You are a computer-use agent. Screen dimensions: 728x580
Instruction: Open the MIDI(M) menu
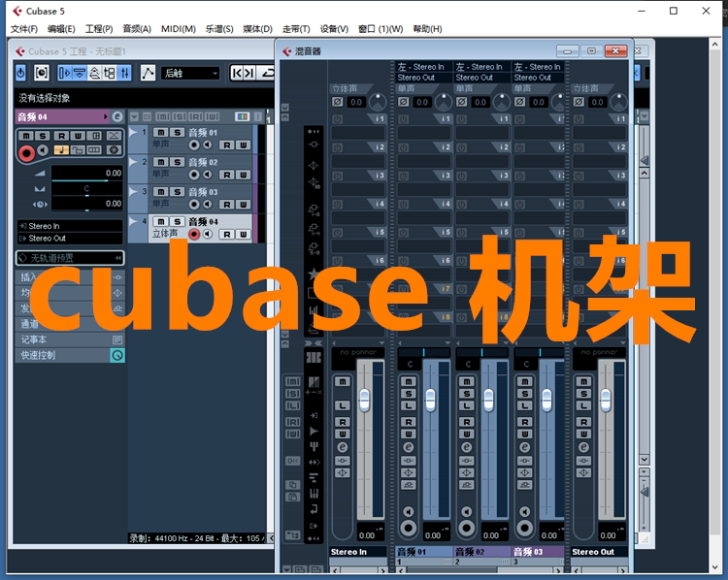click(x=179, y=29)
